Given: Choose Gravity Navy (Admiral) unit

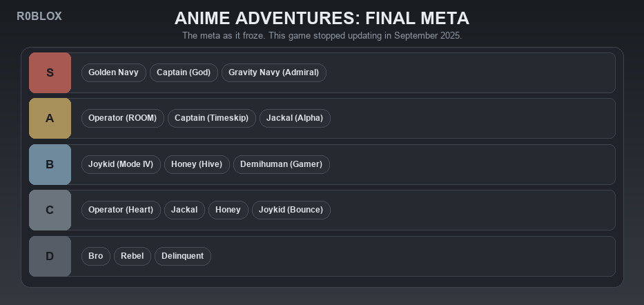Looking at the screenshot, I should coord(274,72).
